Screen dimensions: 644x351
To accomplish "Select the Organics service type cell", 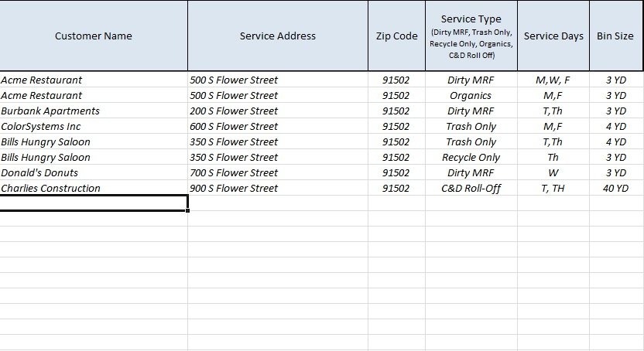I will point(471,95).
